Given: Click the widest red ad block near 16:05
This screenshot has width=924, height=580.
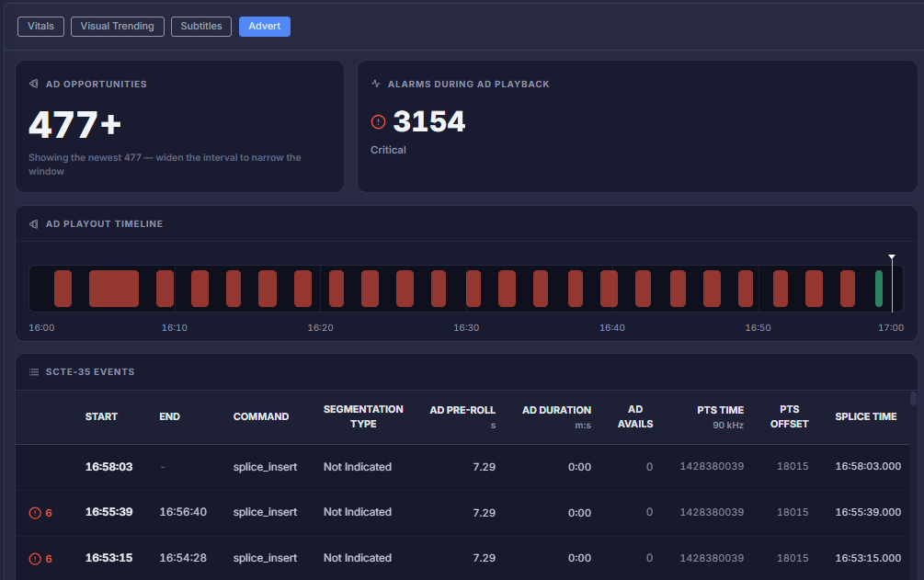Looking at the screenshot, I should pos(114,289).
